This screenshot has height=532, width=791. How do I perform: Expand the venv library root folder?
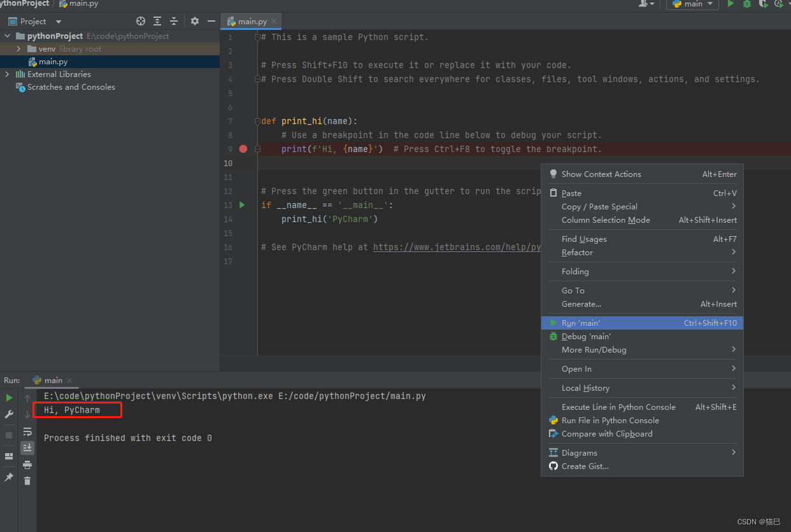coord(19,49)
